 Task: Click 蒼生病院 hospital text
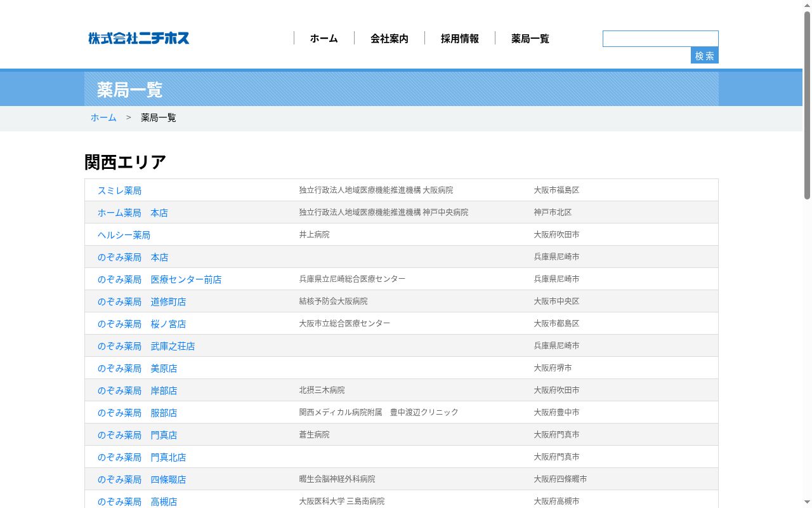point(315,434)
